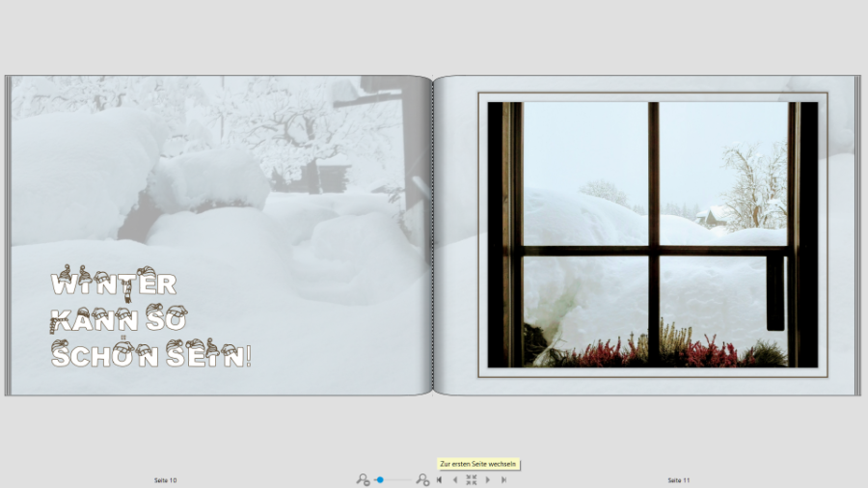Jump to the first page of the book
This screenshot has width=868, height=488.
(x=439, y=479)
